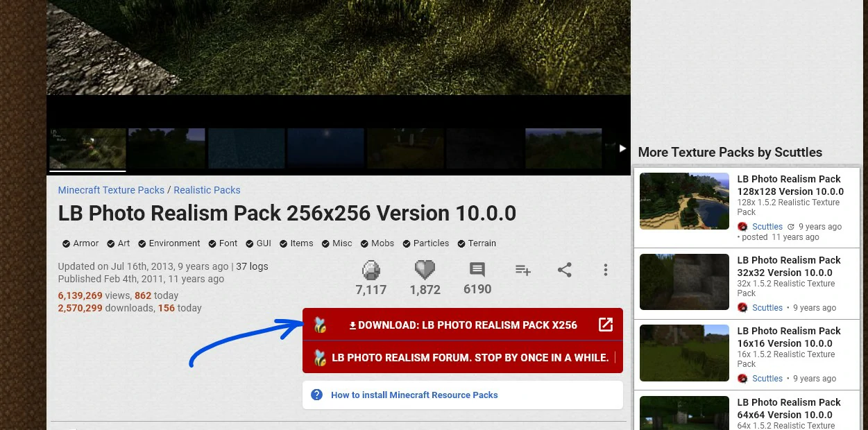The height and width of the screenshot is (430, 868).
Task: Click the 2,570,299 downloads count
Action: tap(80, 308)
